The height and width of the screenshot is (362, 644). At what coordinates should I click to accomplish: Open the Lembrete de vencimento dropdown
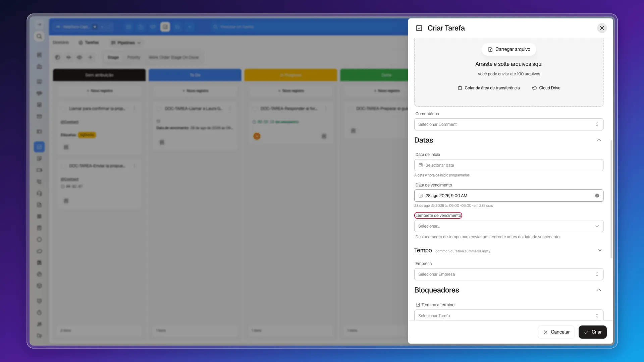coord(508,226)
